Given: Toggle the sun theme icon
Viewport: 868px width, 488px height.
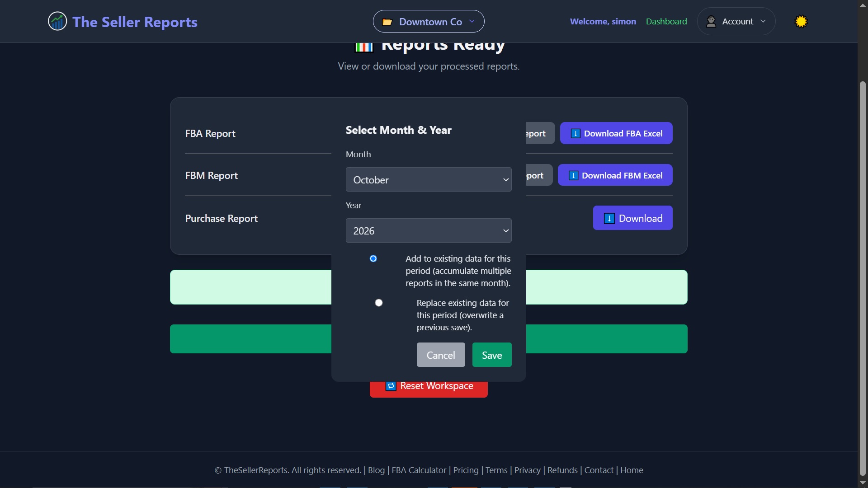Looking at the screenshot, I should point(801,21).
